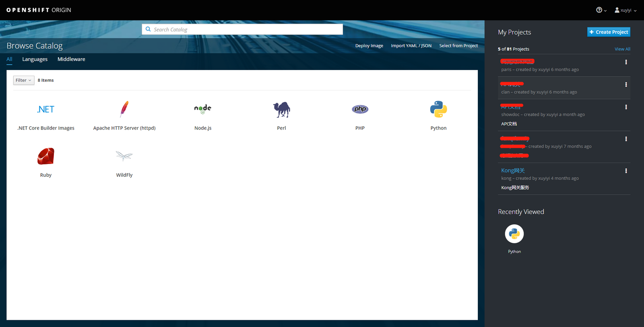Open the Apache HTTP Server feather icon
The width and height of the screenshot is (644, 327).
tap(124, 109)
